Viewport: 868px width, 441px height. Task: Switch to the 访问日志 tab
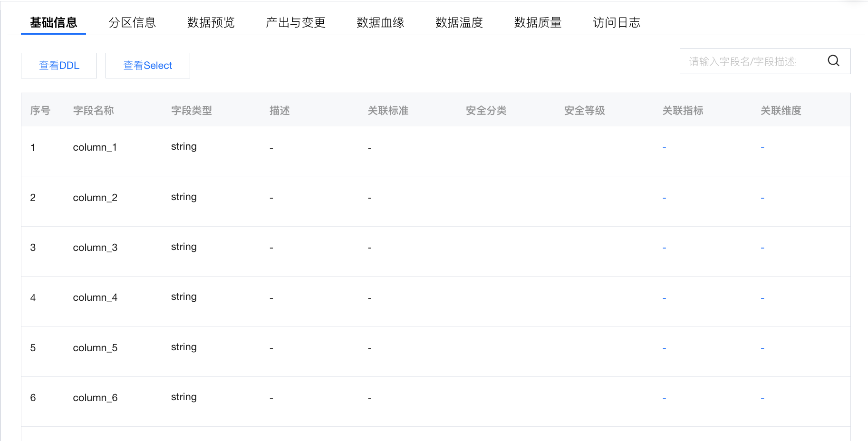[x=617, y=22]
